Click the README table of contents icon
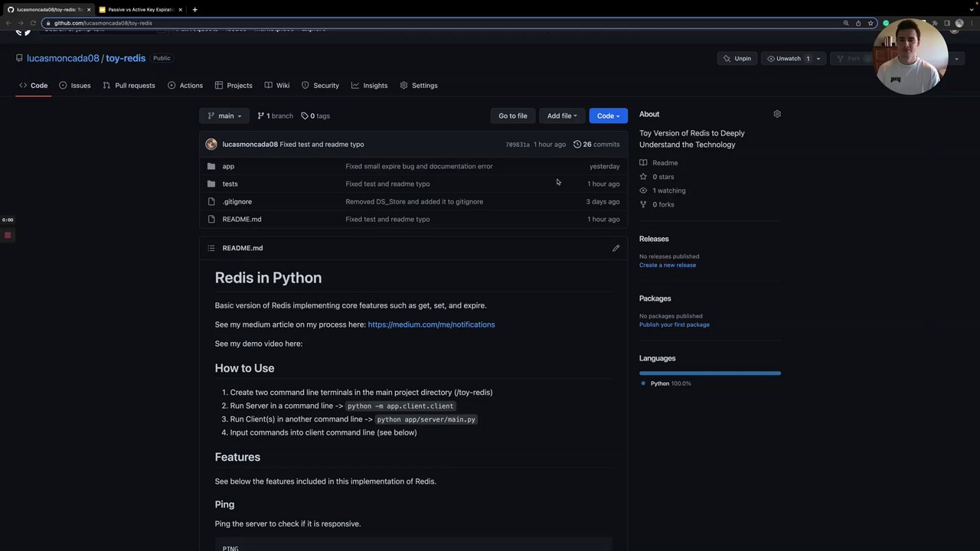Image resolution: width=980 pixels, height=551 pixels. 211,248
